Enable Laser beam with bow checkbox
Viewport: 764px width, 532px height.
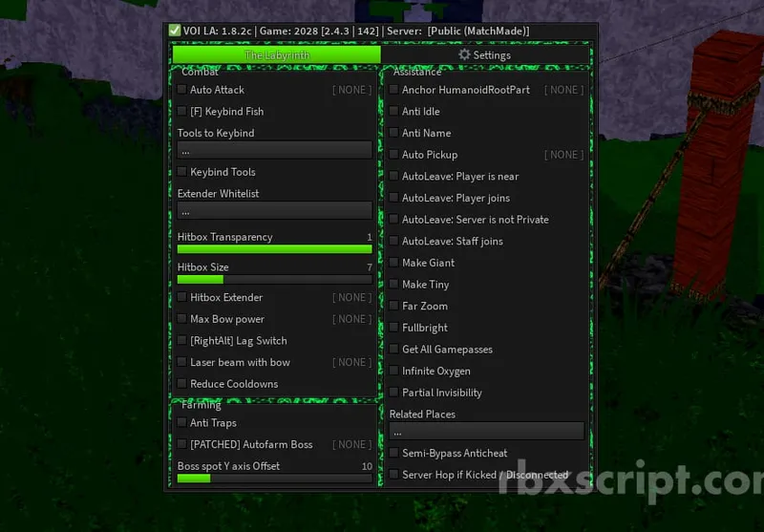[x=181, y=362]
